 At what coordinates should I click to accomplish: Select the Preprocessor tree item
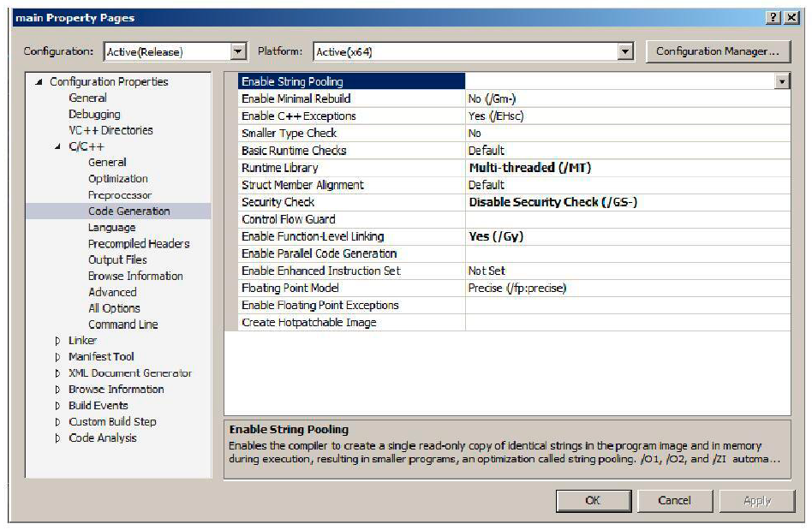point(119,195)
